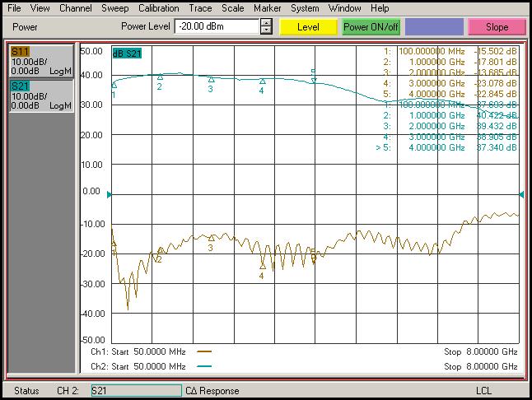Click the left reference level arrow
This screenshot has height=400, width=532.
[109, 194]
